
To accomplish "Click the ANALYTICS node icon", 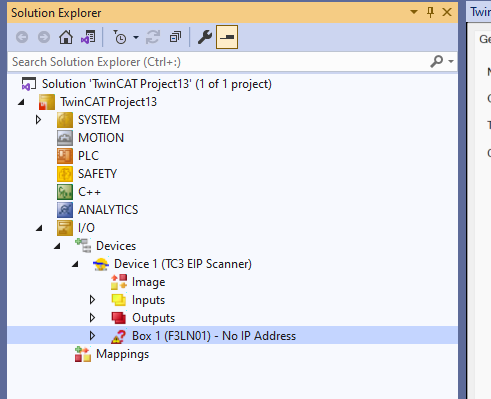I will [x=65, y=210].
